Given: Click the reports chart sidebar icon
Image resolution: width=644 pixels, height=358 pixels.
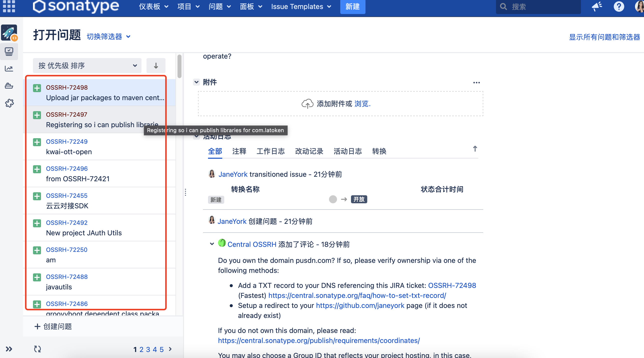Looking at the screenshot, I should click(9, 69).
